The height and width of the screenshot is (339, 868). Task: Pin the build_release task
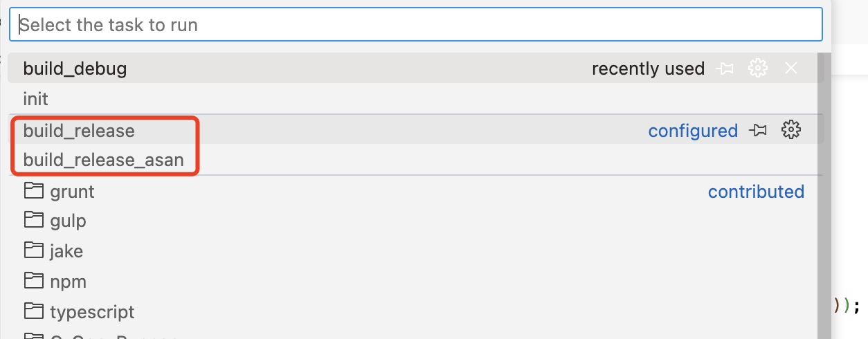(758, 130)
